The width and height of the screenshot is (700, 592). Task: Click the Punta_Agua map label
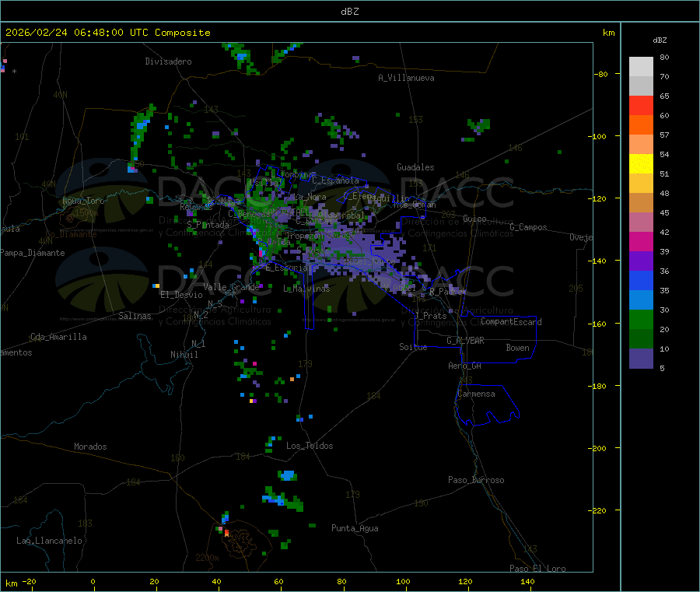[x=355, y=528]
